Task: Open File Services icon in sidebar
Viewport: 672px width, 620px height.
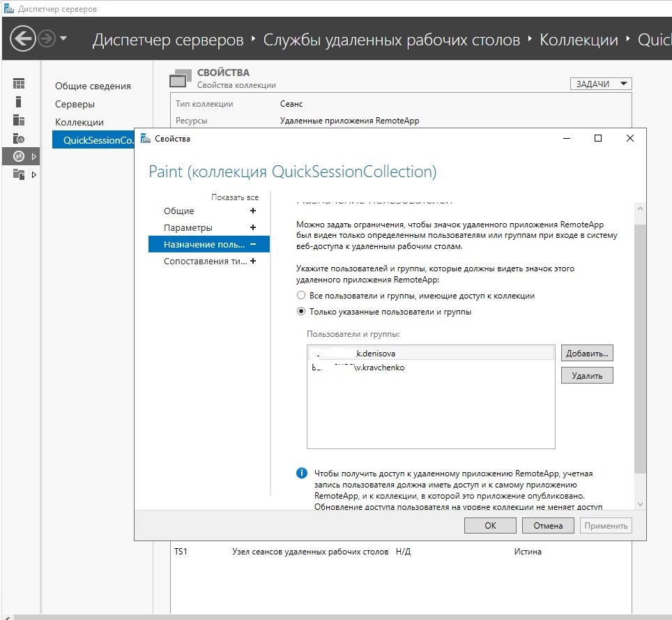Action: point(19,174)
